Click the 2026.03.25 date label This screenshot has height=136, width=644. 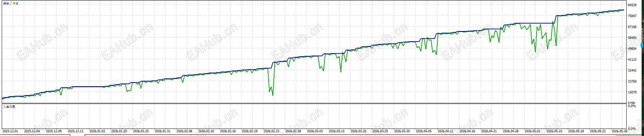(380, 131)
